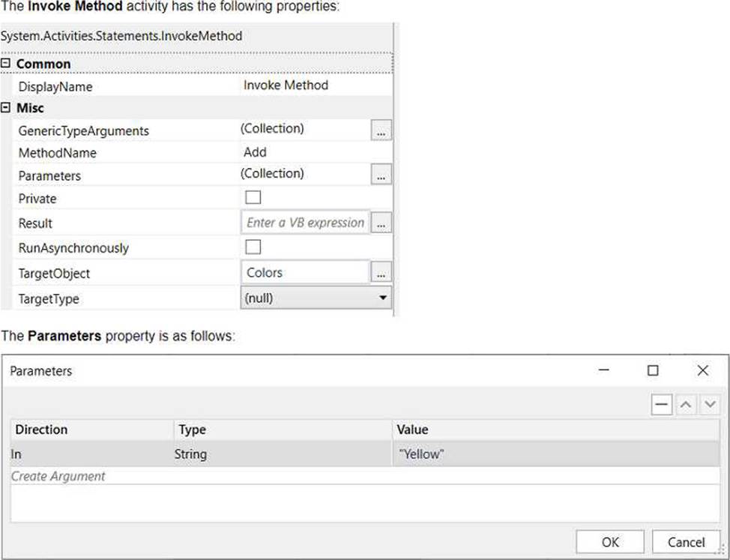730x560 pixels.
Task: Edit the MethodName value Add
Action: [255, 152]
